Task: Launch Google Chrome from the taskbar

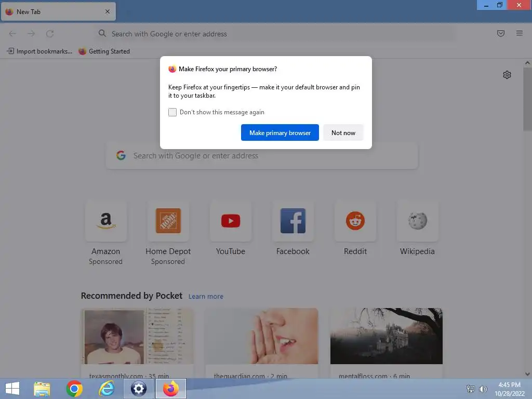Action: [74, 389]
